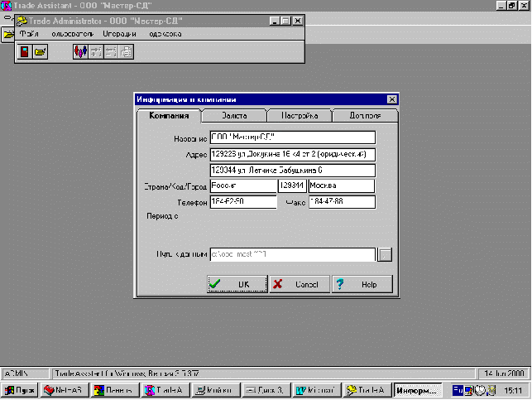Click the country field containing Россия
Image resolution: width=532 pixels, height=400 pixels.
[243, 186]
